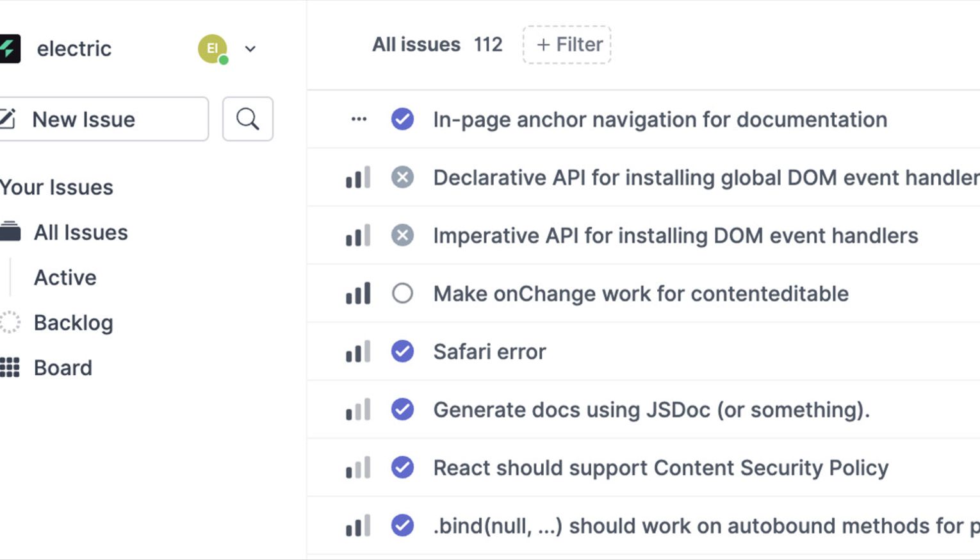Click canceled status icon on Declarative API issue
The image size is (980, 560).
tap(402, 177)
